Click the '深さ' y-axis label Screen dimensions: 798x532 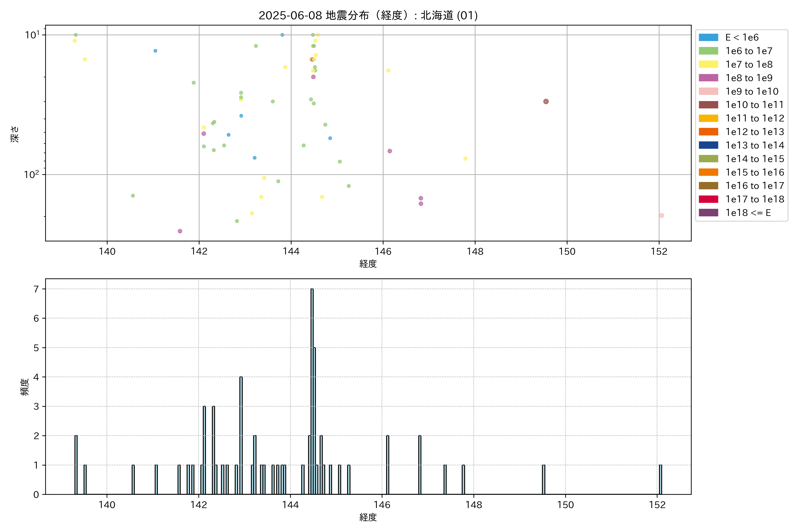pyautogui.click(x=15, y=134)
